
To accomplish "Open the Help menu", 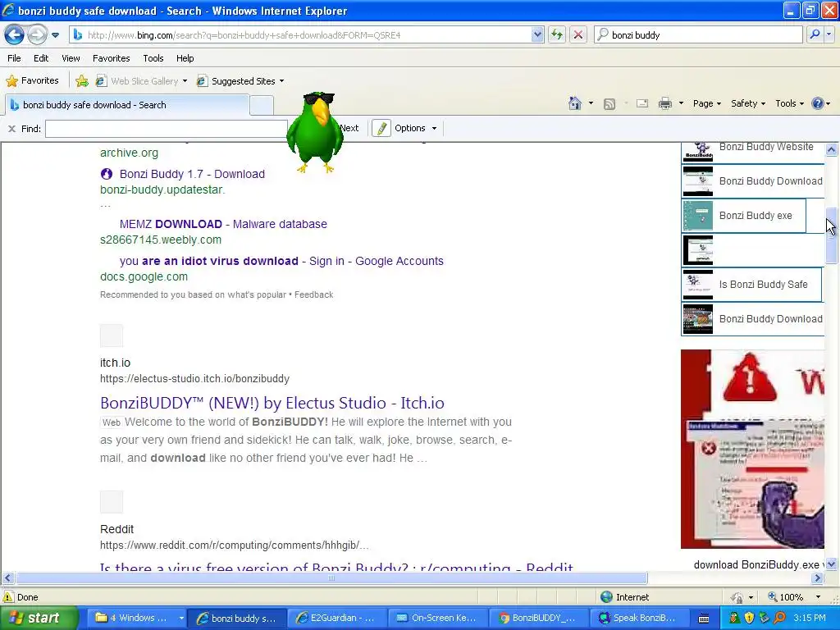I will click(185, 58).
